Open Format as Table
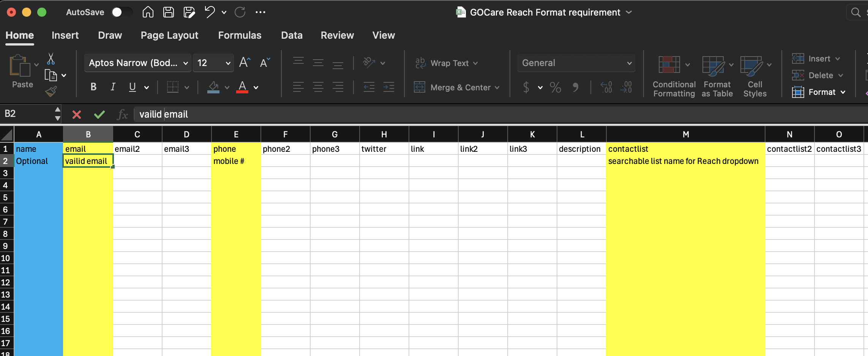The image size is (868, 356). click(717, 76)
